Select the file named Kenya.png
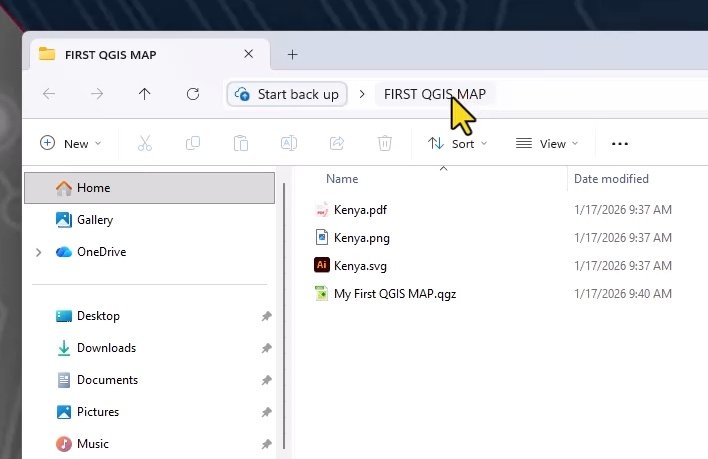This screenshot has height=459, width=708. 361,238
